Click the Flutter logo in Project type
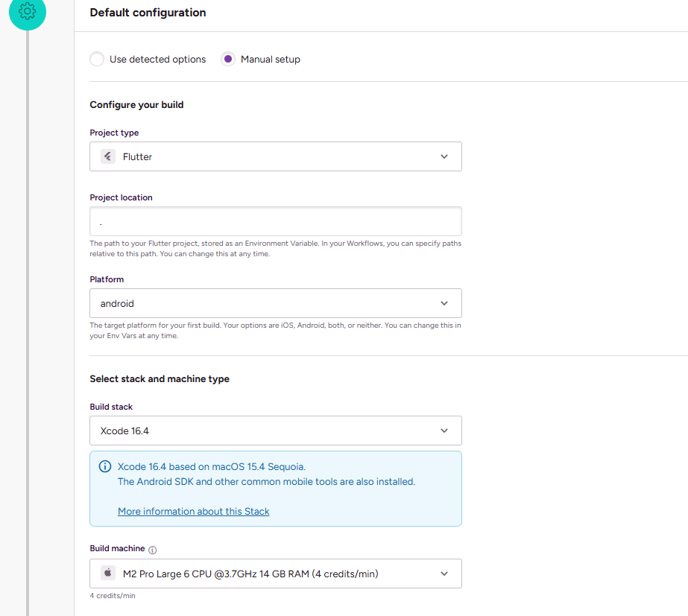The height and width of the screenshot is (616, 688). [108, 156]
